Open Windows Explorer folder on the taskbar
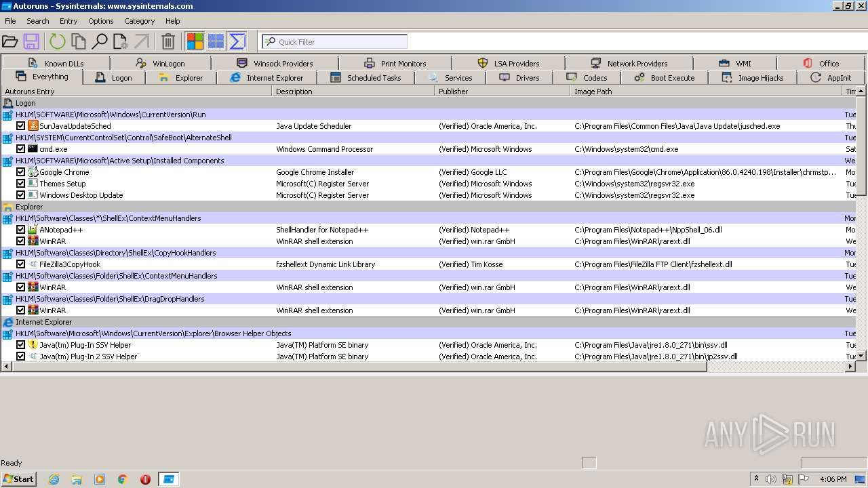 coord(77,479)
